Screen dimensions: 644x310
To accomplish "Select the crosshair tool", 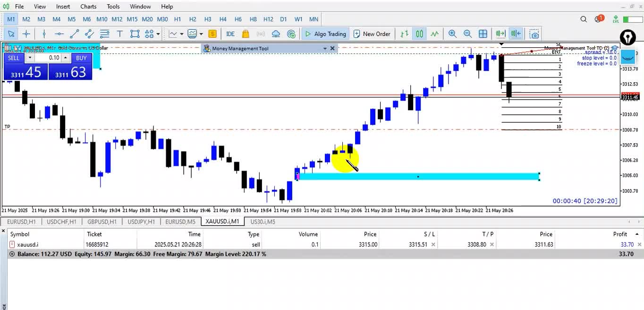I will point(26,34).
